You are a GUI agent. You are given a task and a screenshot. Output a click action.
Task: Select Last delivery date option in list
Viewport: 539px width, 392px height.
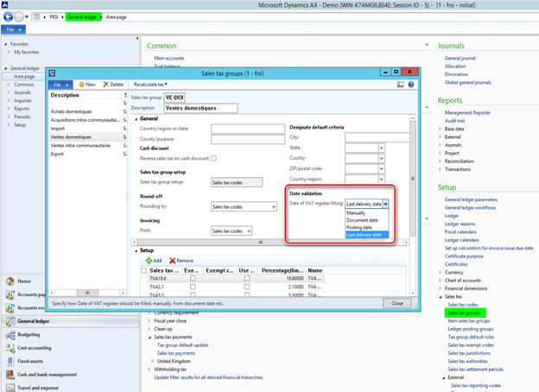coord(367,235)
